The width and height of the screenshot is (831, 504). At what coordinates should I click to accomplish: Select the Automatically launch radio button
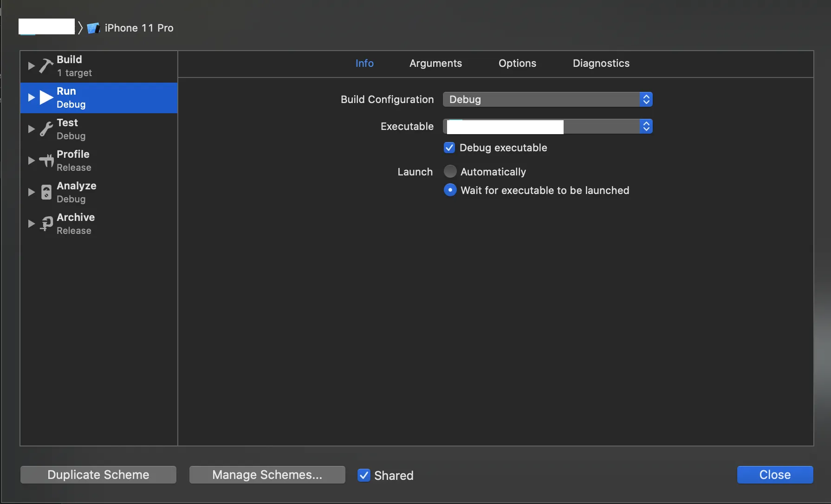450,172
